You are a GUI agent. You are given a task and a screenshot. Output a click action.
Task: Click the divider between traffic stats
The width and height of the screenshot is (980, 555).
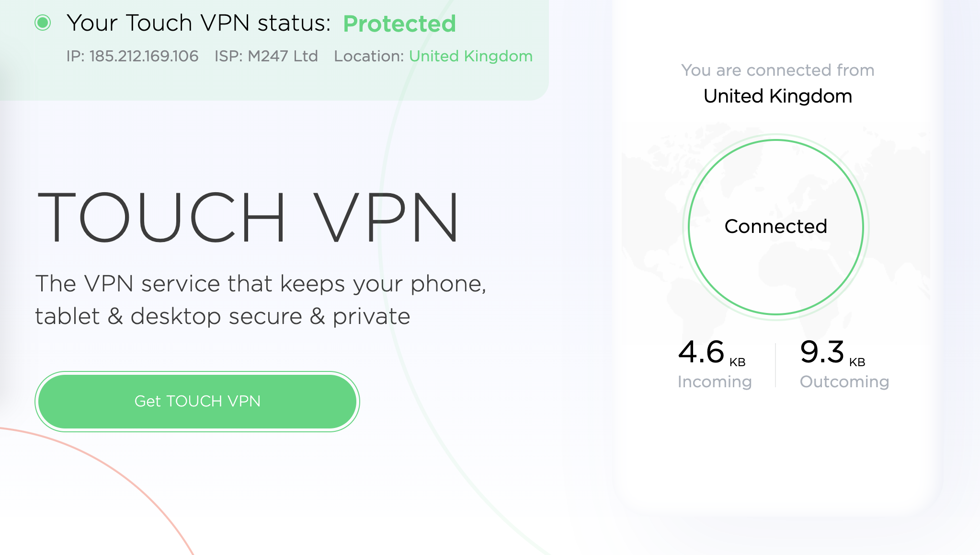tap(775, 365)
